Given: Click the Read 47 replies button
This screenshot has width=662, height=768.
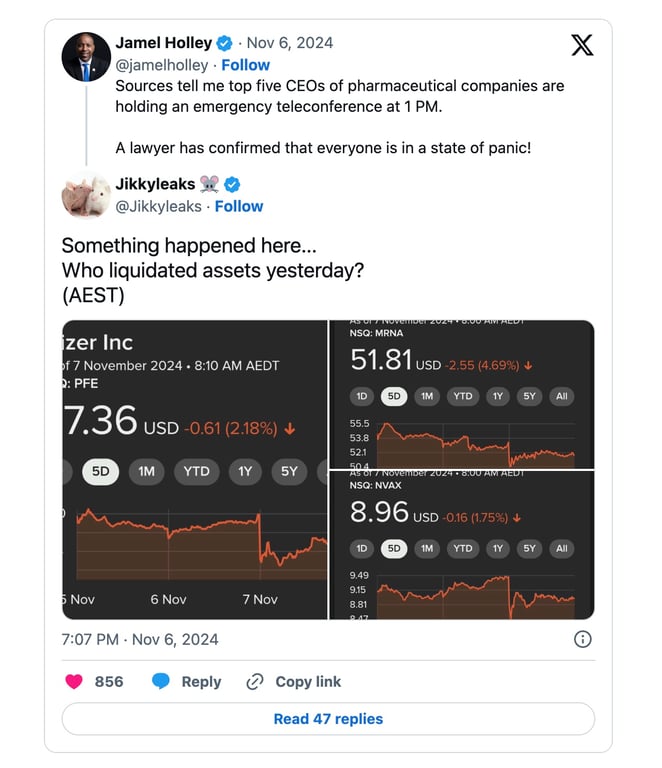Looking at the screenshot, I should 328,719.
